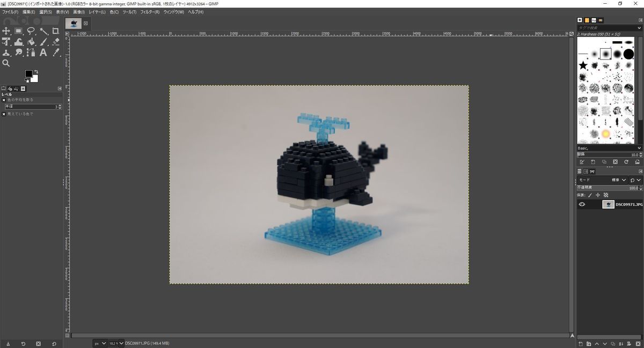Select the Move tool in the toolbox
The image size is (644, 348).
(6, 31)
